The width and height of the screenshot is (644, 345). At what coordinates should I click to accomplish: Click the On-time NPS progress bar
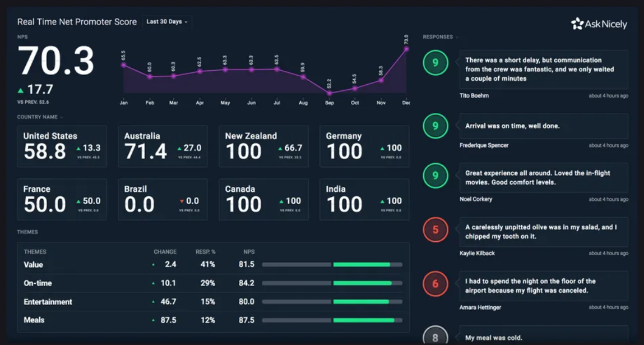click(x=332, y=283)
